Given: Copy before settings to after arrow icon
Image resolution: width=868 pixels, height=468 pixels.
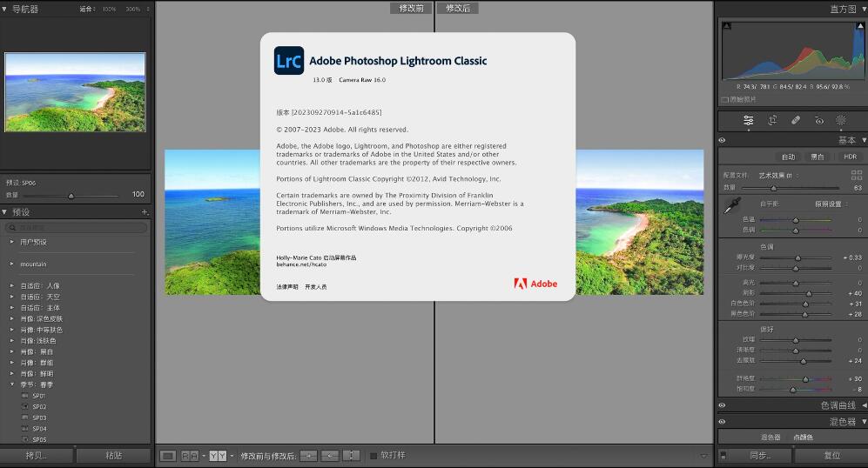Looking at the screenshot, I should pyautogui.click(x=308, y=456).
